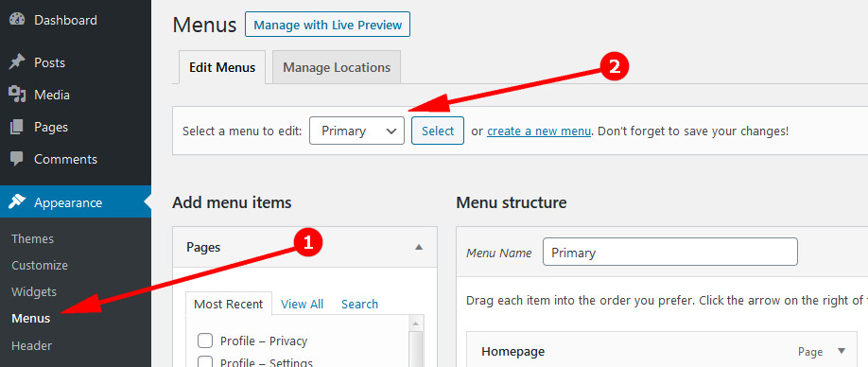Open the Primary menu selection dropdown
The height and width of the screenshot is (367, 868).
(x=356, y=131)
